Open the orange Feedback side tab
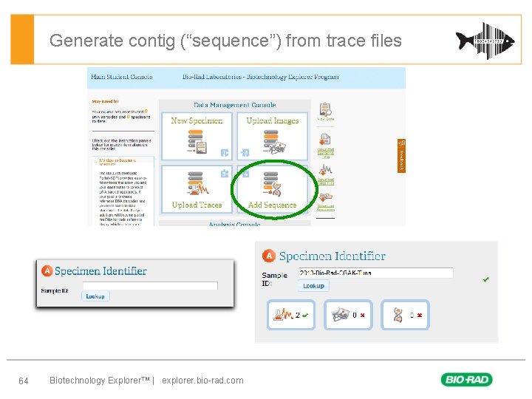The width and height of the screenshot is (532, 399). pyautogui.click(x=401, y=156)
